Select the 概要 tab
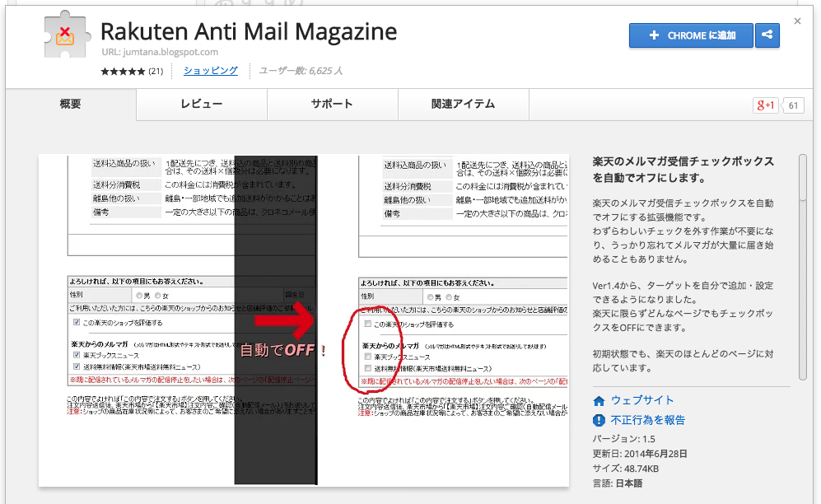Image resolution: width=821 pixels, height=504 pixels. pyautogui.click(x=71, y=104)
